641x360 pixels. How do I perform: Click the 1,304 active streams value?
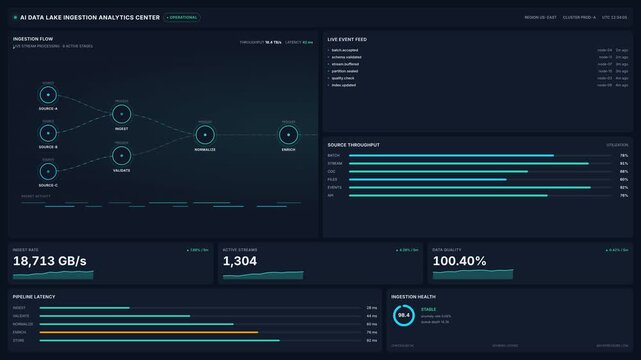click(240, 261)
